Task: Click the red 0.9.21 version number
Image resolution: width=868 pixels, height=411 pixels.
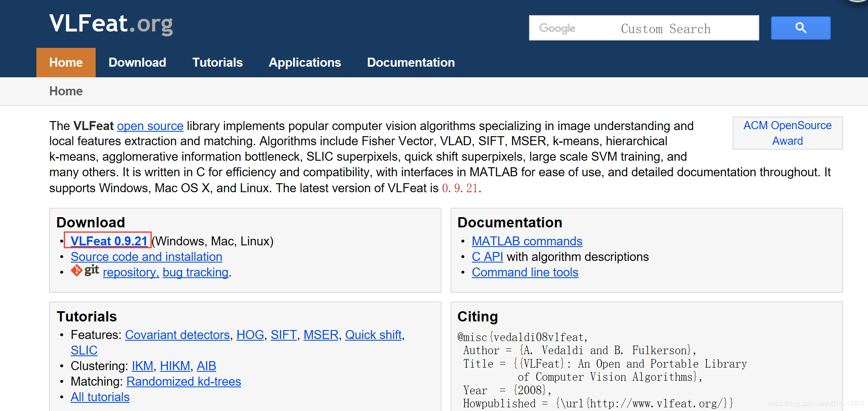Action: [x=460, y=188]
